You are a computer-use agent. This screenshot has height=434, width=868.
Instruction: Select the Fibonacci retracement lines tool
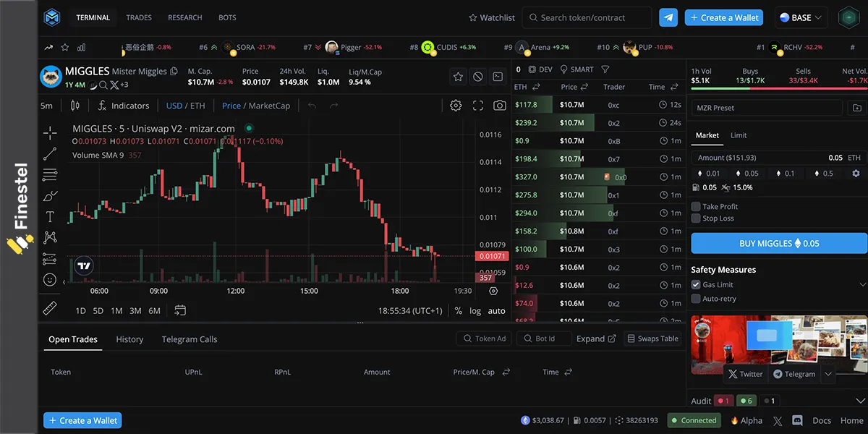pyautogui.click(x=50, y=174)
